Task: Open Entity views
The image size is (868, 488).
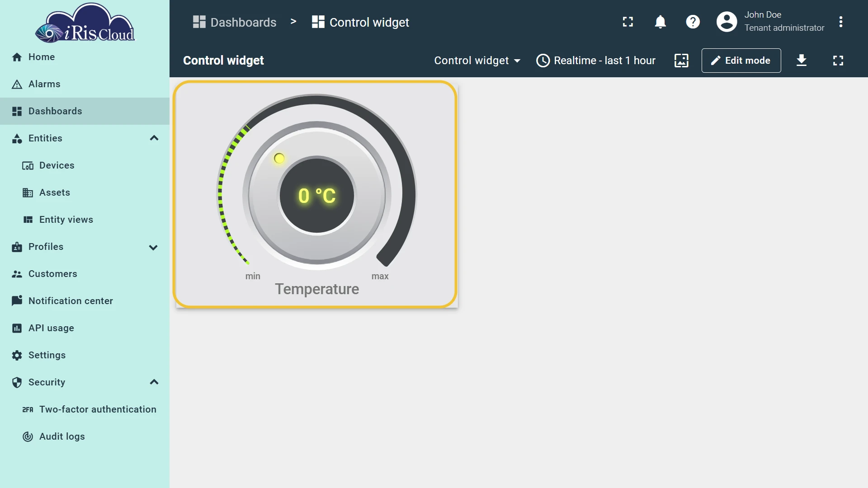Action: click(85, 220)
